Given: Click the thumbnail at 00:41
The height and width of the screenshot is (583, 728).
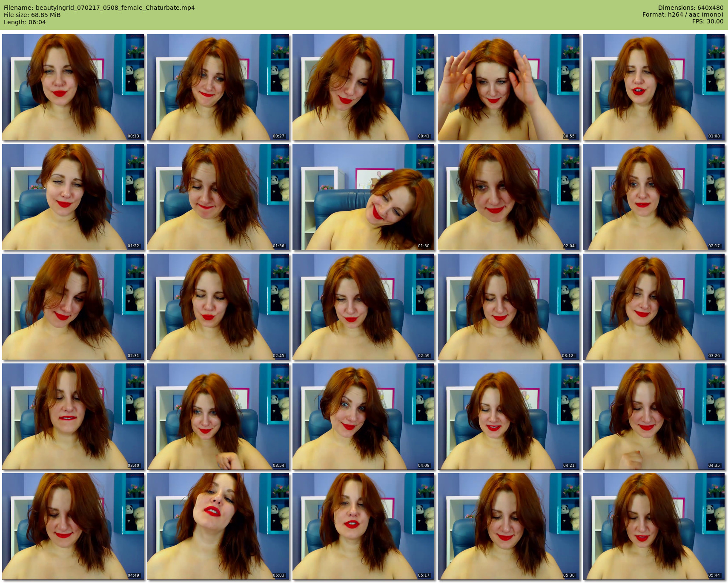Looking at the screenshot, I should pyautogui.click(x=364, y=87).
